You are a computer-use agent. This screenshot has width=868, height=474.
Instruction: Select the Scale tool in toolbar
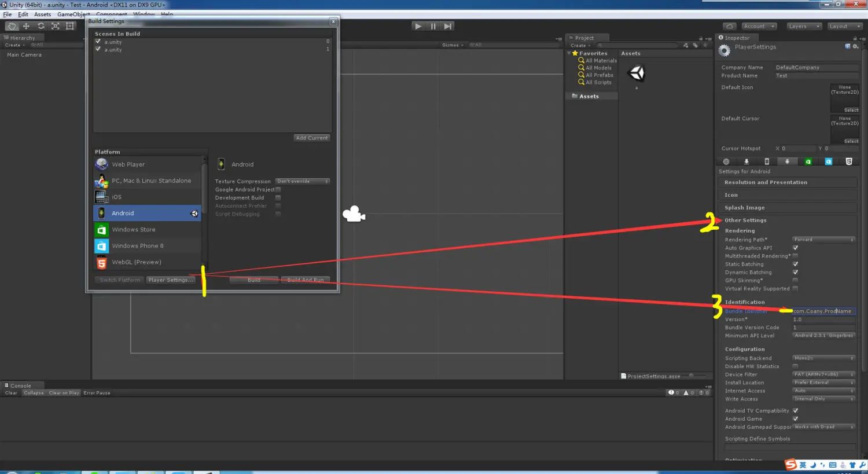56,26
